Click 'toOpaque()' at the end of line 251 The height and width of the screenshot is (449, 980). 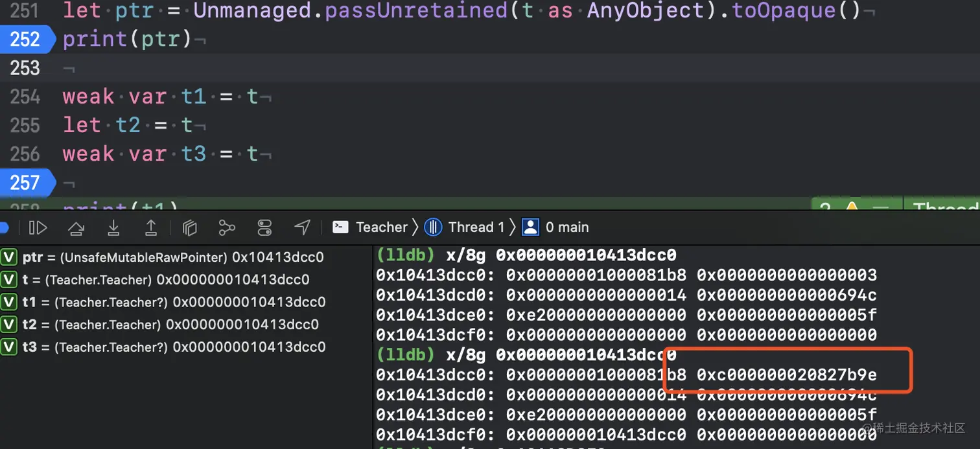pos(797,10)
